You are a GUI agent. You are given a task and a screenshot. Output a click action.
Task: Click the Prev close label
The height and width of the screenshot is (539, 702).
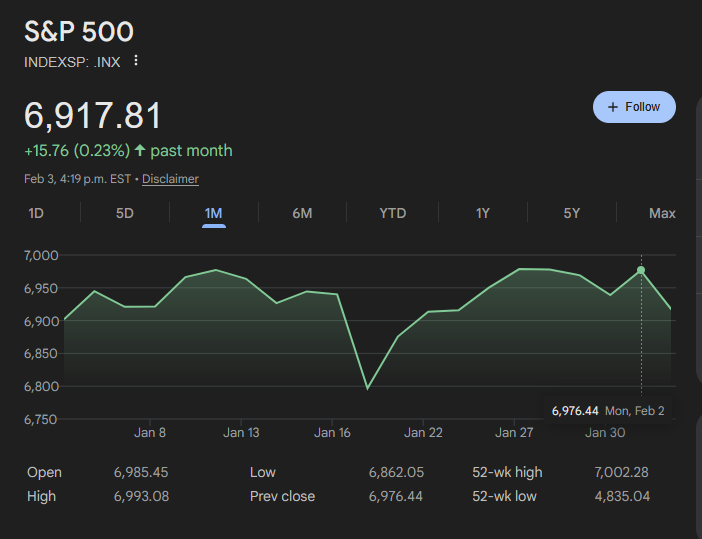click(x=283, y=496)
